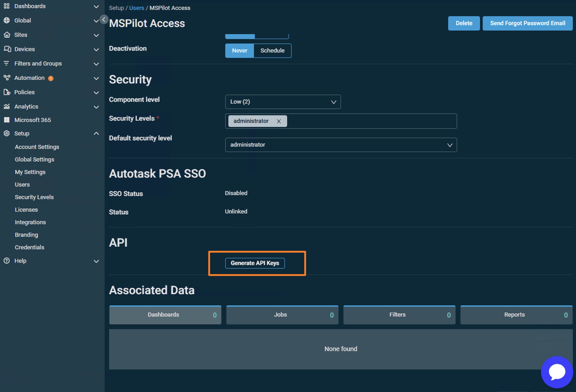
Task: Expand the Policies menu chevron
Action: 96,93
